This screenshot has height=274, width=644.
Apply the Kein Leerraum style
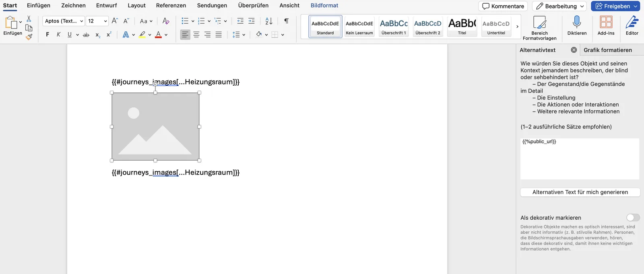[x=359, y=27]
